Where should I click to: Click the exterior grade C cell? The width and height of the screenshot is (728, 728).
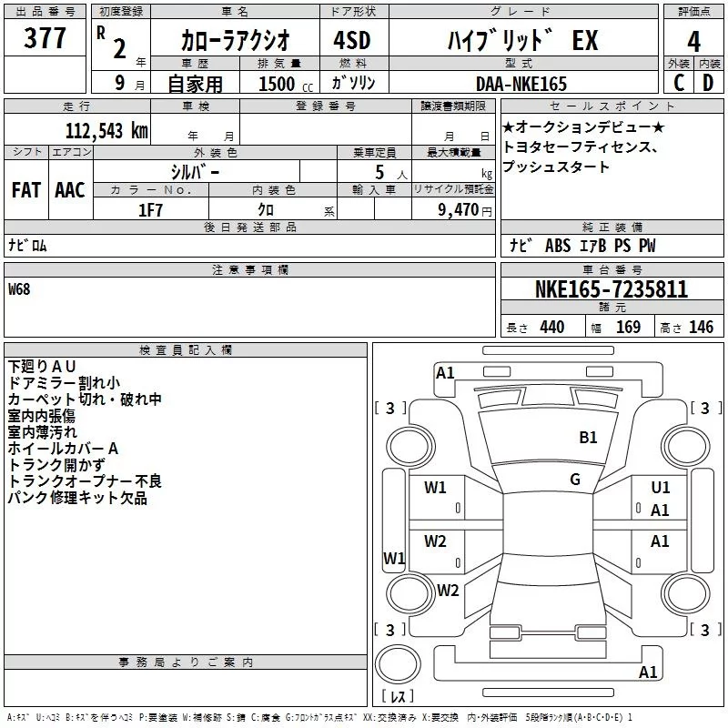pos(678,84)
